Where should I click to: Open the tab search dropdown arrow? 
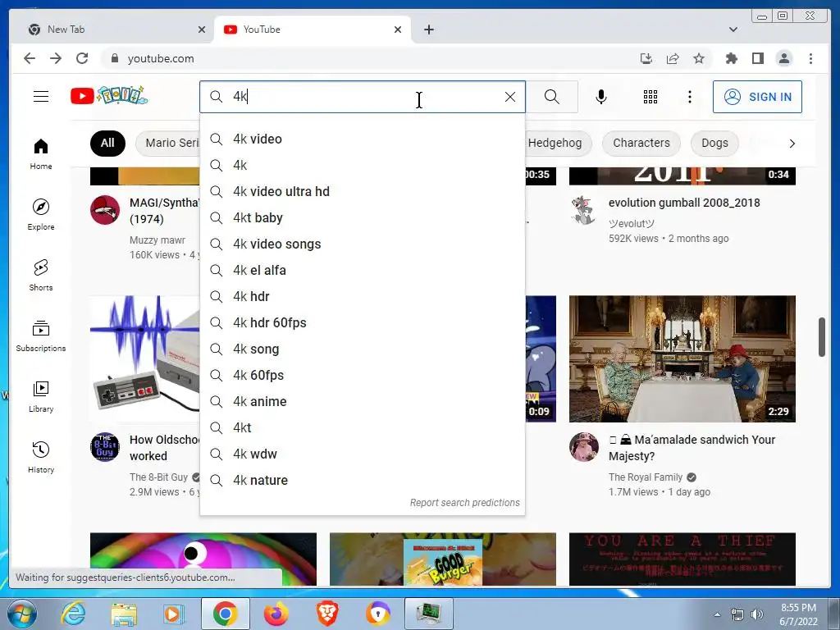733,30
